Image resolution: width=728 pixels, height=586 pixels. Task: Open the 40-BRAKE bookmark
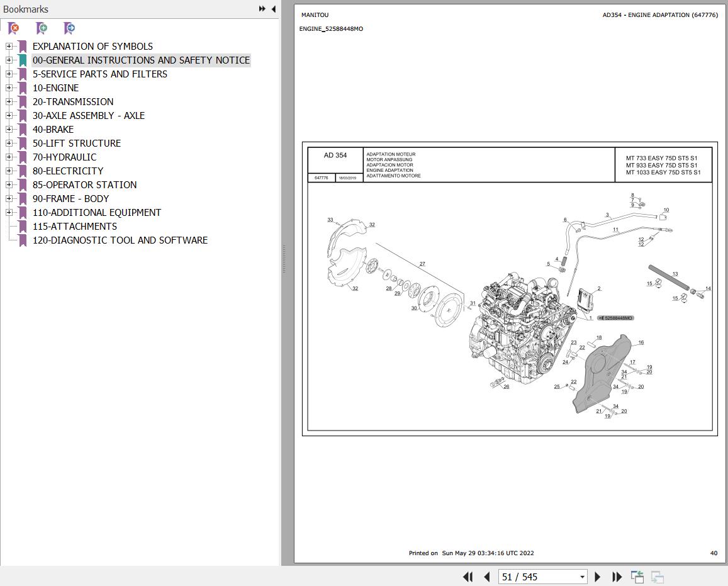click(x=53, y=130)
